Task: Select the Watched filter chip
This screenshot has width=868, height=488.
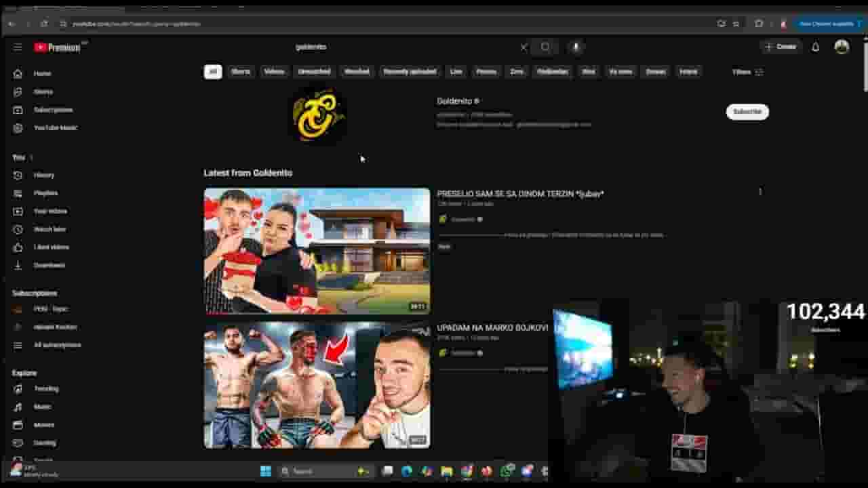Action: coord(357,72)
